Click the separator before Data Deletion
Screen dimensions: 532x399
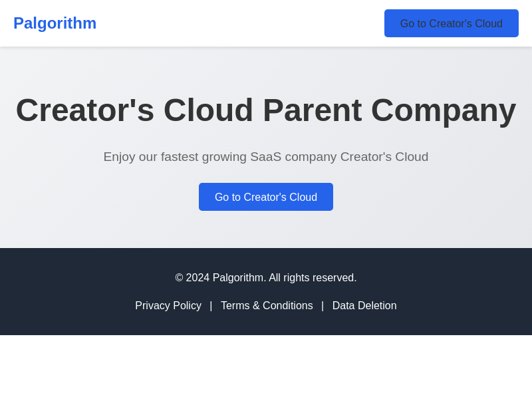pyautogui.click(x=323, y=306)
